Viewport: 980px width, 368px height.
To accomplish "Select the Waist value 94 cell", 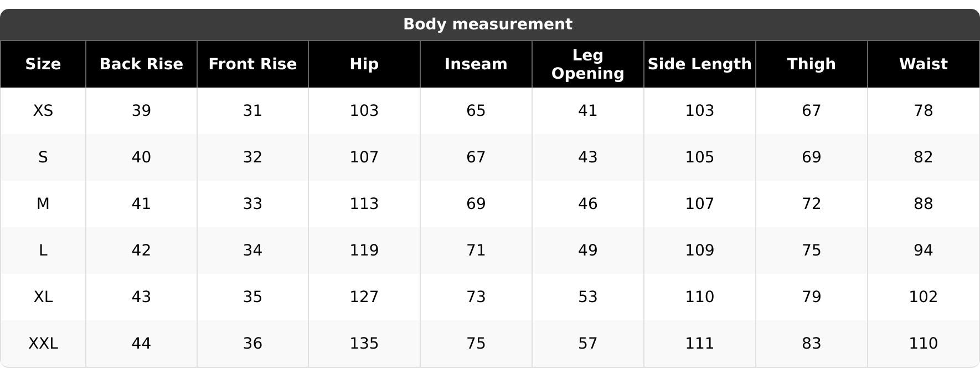I will point(923,251).
